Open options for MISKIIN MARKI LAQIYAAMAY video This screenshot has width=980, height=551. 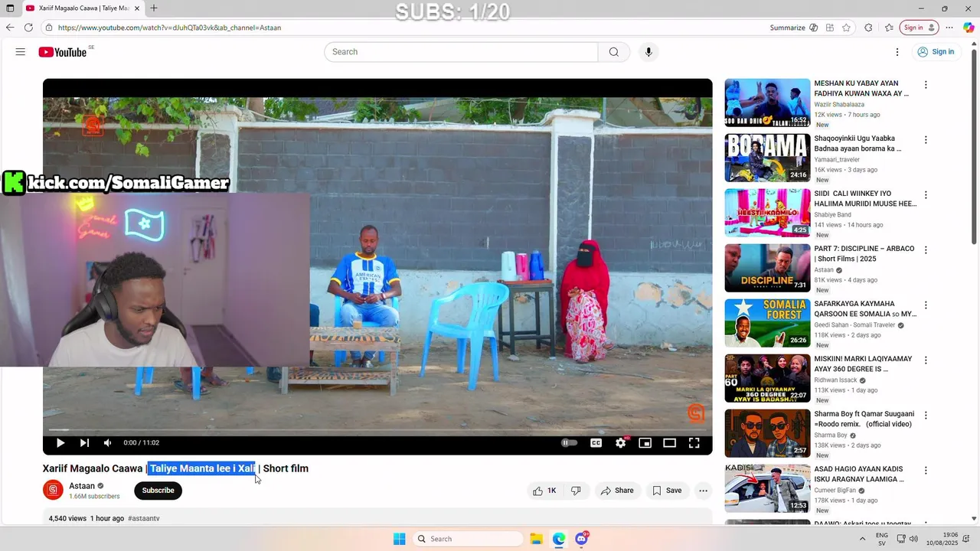(x=926, y=360)
